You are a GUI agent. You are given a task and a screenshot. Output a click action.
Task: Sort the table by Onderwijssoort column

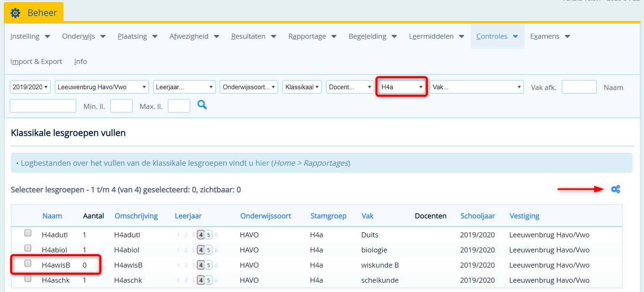pyautogui.click(x=266, y=216)
